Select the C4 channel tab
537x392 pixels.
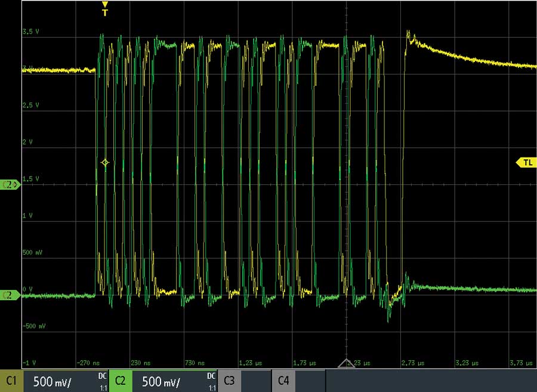coord(284,381)
